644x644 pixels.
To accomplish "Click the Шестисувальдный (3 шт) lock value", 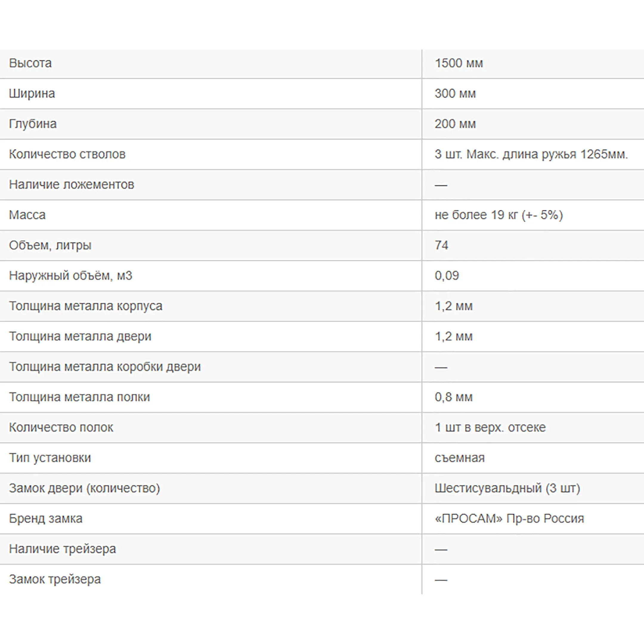I will point(507,488).
